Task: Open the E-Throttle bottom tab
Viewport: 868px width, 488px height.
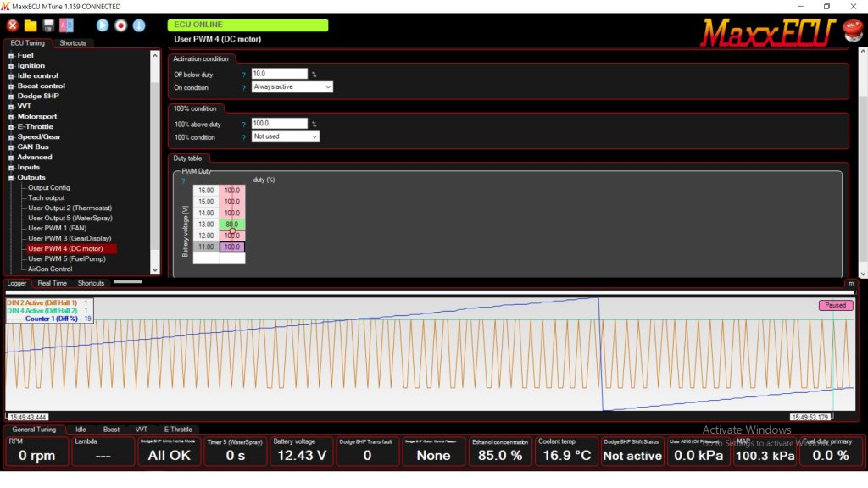Action: [x=178, y=430]
